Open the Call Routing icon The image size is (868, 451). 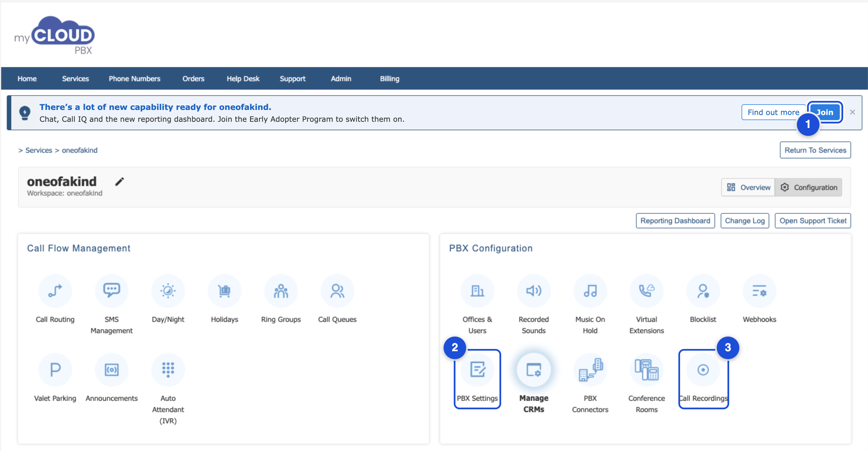point(55,291)
